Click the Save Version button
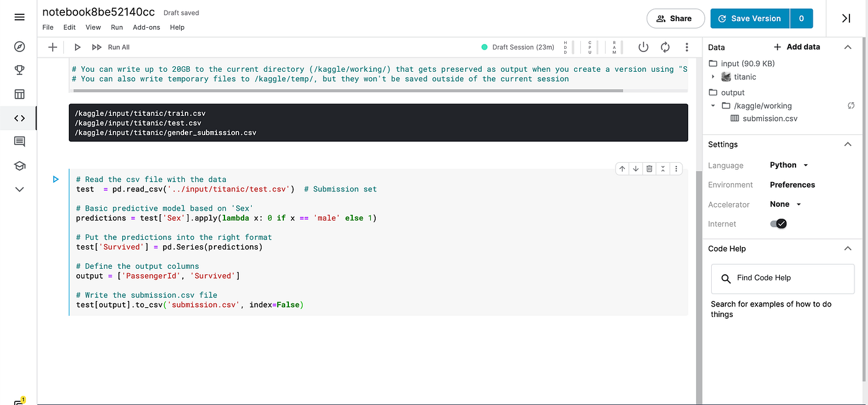This screenshot has height=405, width=868. [750, 18]
